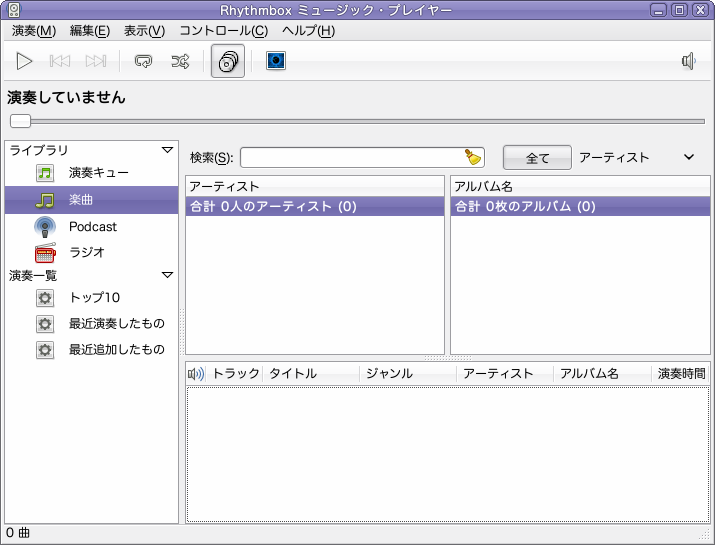715x545 pixels.
Task: Click the playback position slider
Action: click(358, 121)
